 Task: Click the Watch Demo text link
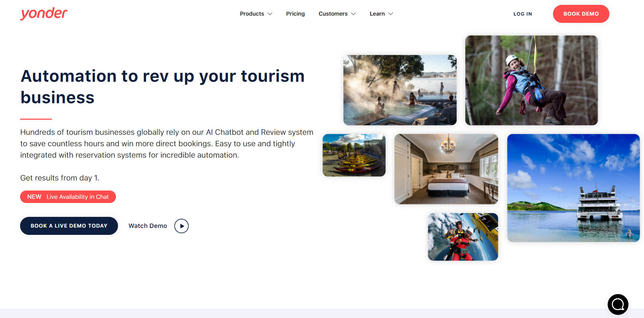point(148,226)
